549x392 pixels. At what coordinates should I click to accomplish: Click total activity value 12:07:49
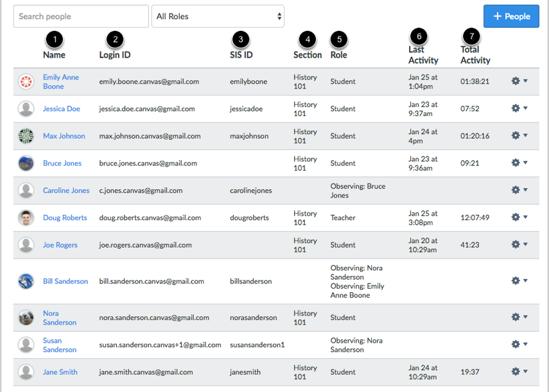click(x=475, y=218)
